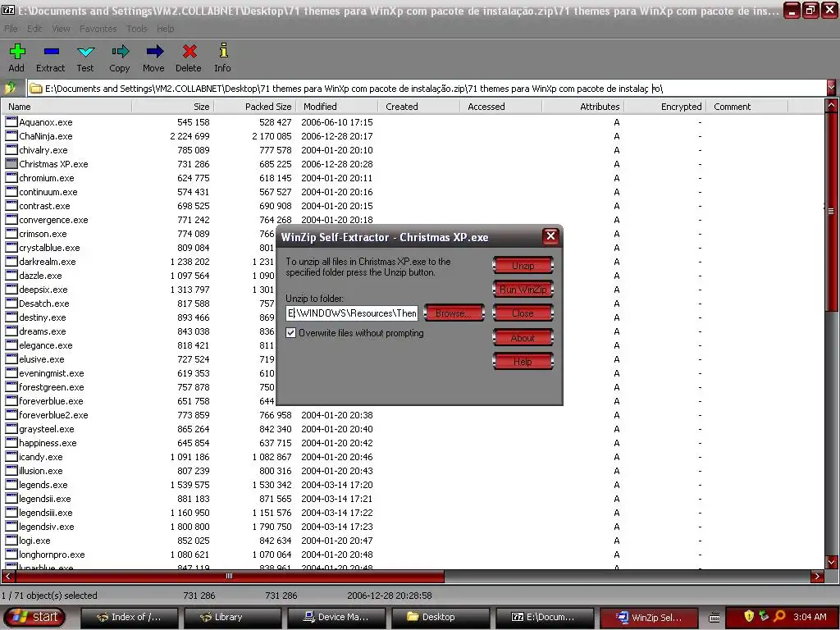Click the folder icon in address bar
This screenshot has height=630, width=840.
(35, 89)
